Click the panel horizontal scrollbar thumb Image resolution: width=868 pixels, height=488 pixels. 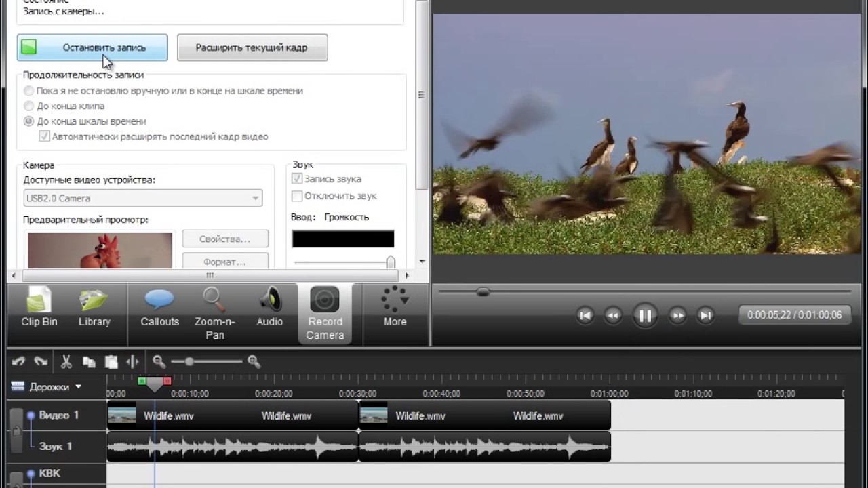pyautogui.click(x=210, y=276)
